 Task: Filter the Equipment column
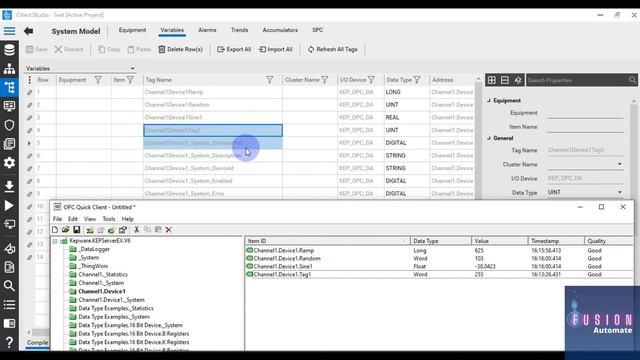coord(98,80)
